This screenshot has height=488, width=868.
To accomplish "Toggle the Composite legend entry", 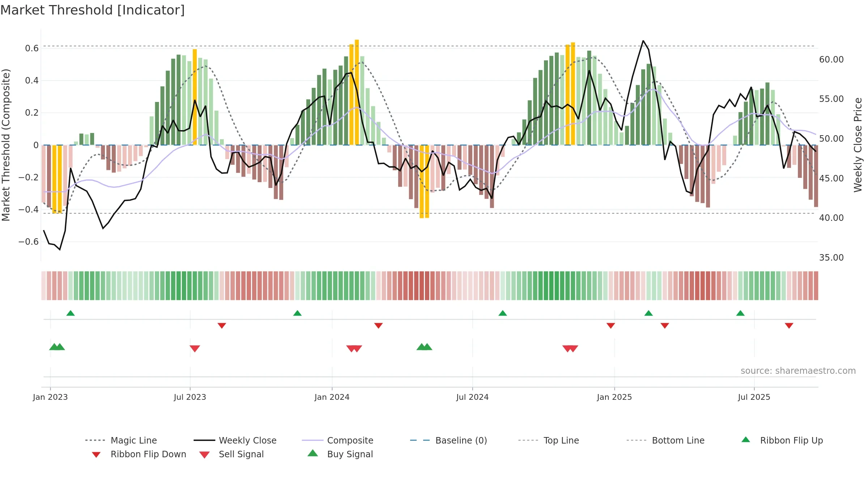I will click(338, 440).
